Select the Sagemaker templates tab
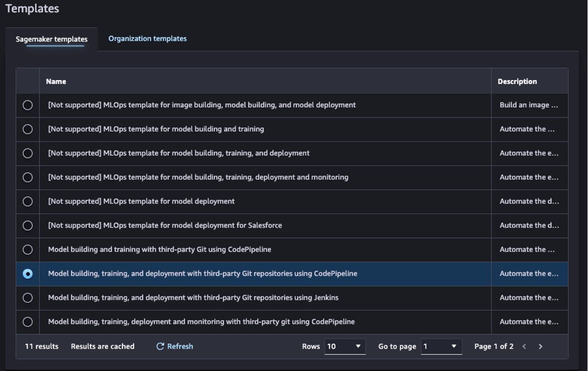Screen dimensions: 588x371 pos(51,39)
